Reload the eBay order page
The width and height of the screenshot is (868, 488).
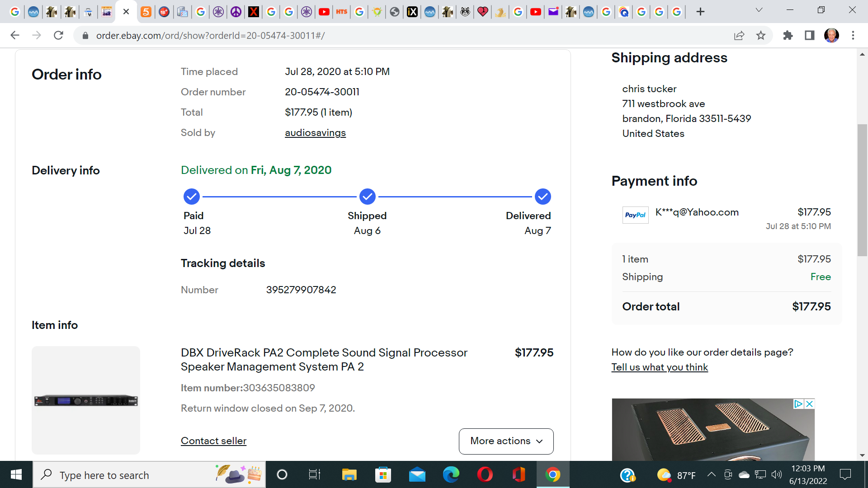click(x=58, y=35)
